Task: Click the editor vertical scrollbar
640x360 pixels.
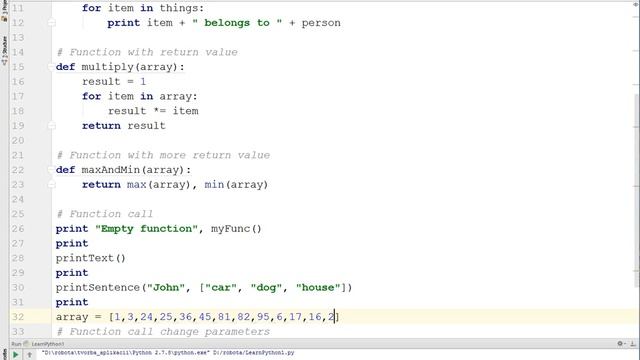Action: (x=637, y=190)
